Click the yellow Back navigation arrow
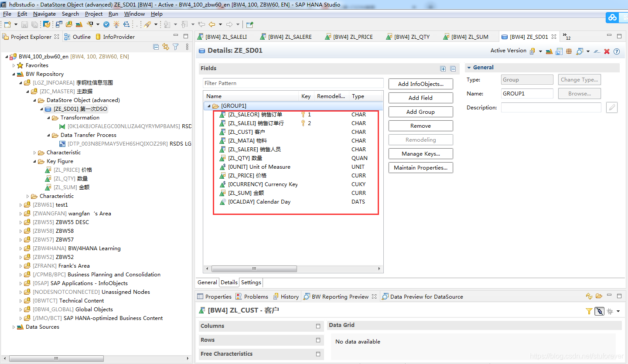628x364 pixels. click(x=212, y=24)
